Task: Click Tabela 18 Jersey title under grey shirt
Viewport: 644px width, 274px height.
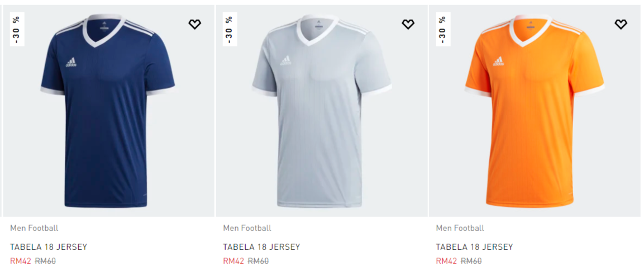Action: pyautogui.click(x=261, y=247)
